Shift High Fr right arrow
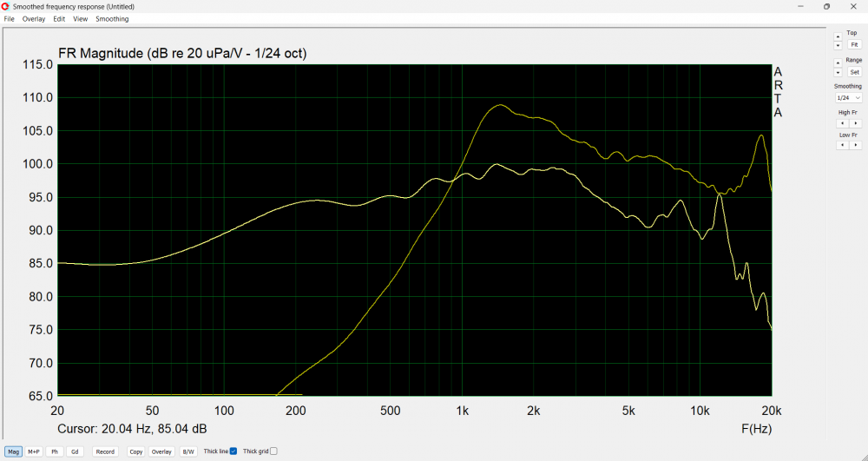The image size is (868, 461). click(856, 123)
